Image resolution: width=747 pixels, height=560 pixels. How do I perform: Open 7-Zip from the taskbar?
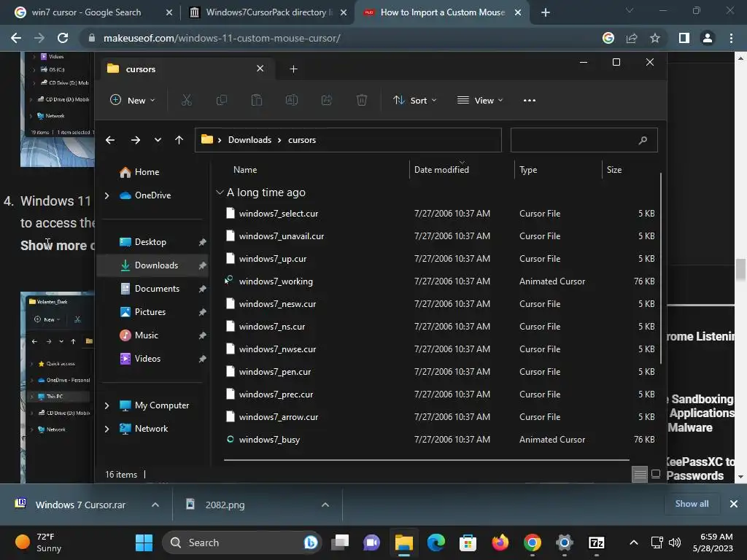pos(596,542)
